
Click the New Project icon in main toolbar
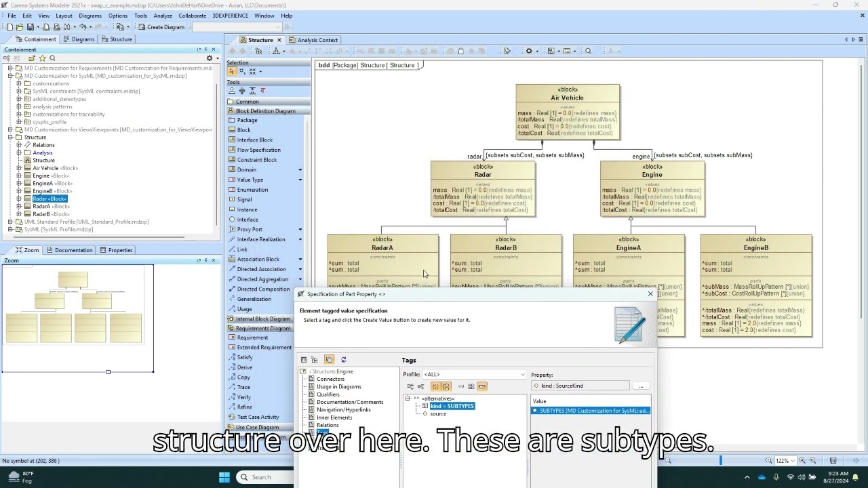click(9, 27)
